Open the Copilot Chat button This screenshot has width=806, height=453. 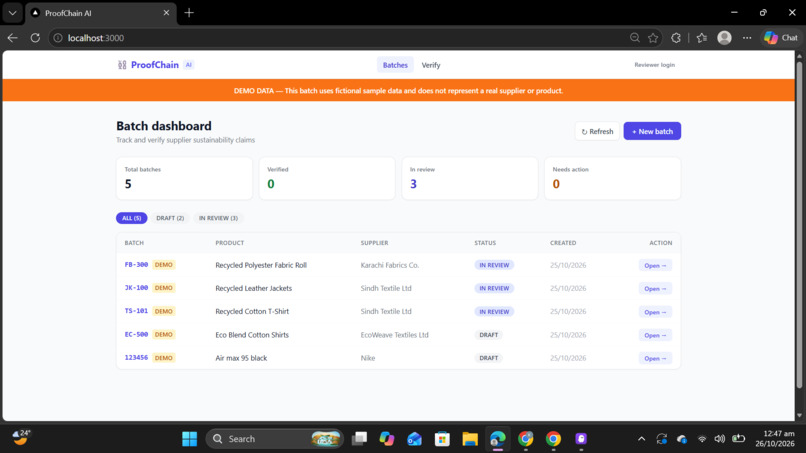[780, 38]
